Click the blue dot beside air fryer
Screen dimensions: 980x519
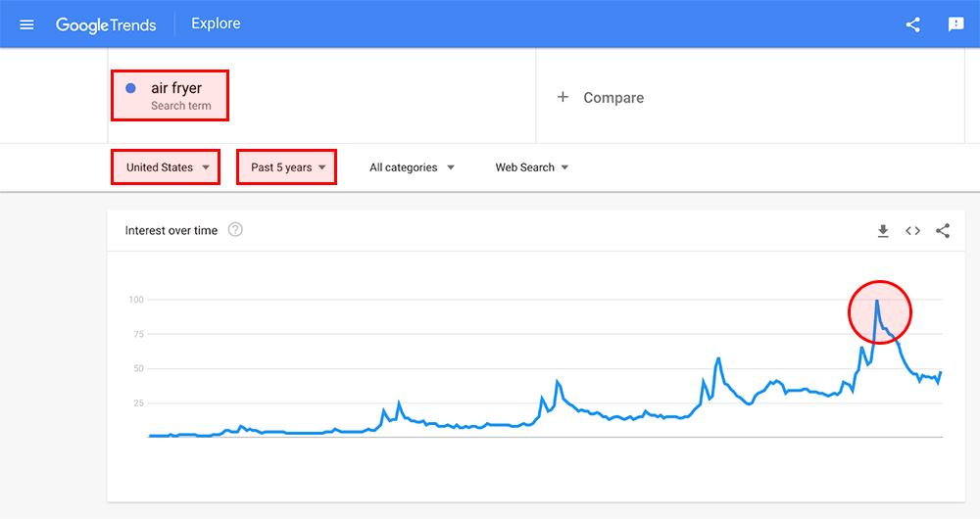tap(130, 88)
